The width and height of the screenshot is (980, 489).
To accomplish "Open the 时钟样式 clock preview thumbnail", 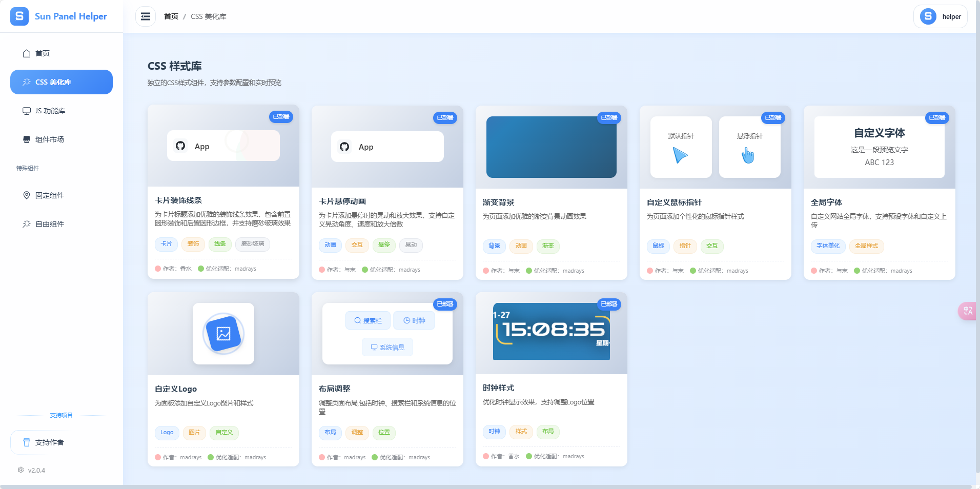I will 551,331.
